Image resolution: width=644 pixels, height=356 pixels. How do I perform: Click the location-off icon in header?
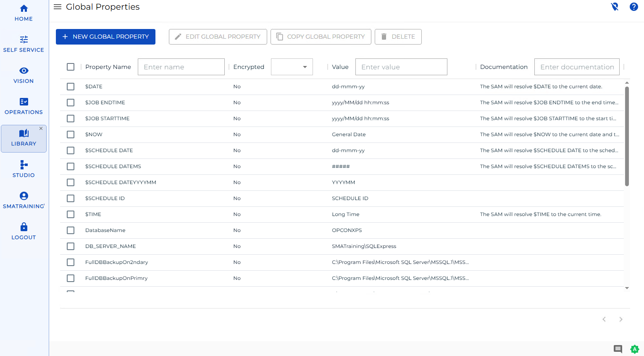(615, 7)
